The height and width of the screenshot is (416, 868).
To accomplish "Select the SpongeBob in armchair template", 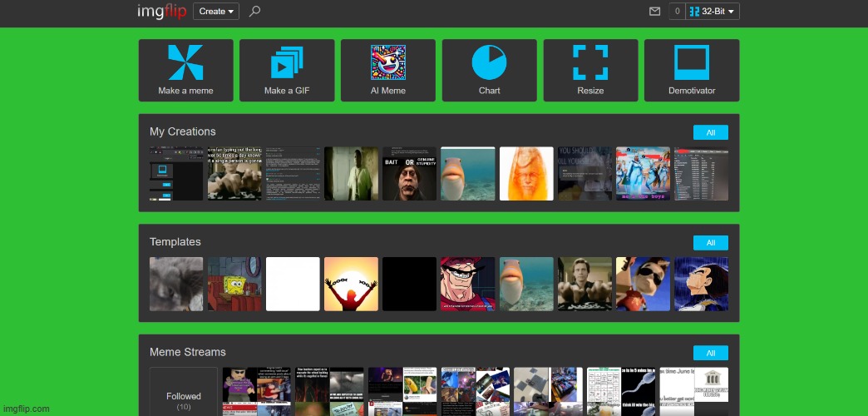I will point(234,284).
